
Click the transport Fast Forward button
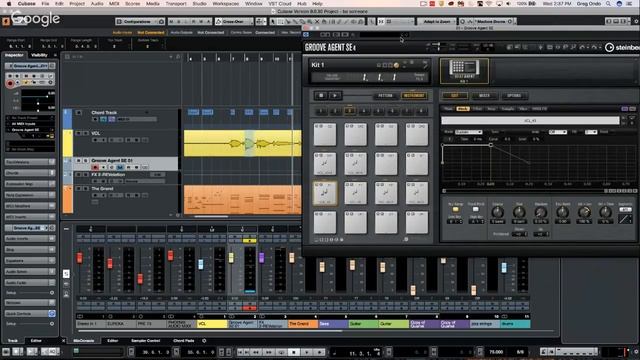pos(269,352)
